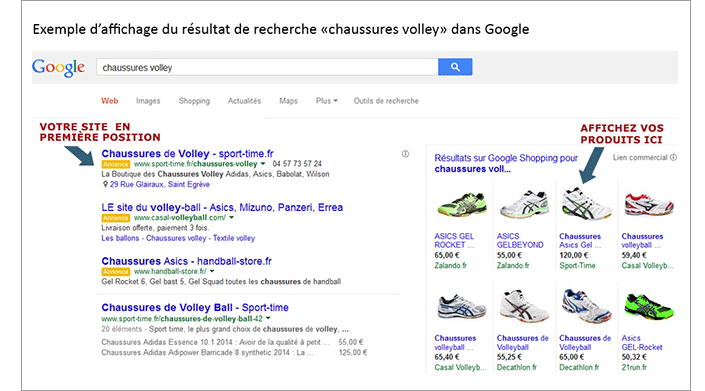Open Chaussures Asics - handball-store.fr ad

187,261
